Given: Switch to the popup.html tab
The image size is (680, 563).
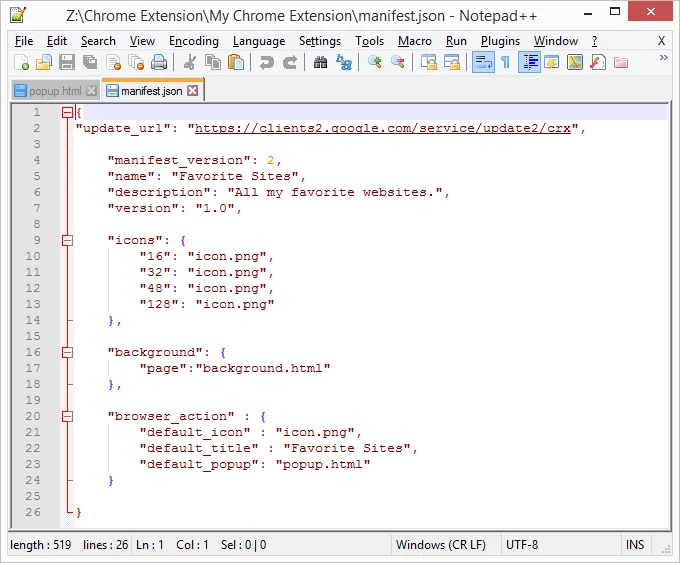Looking at the screenshot, I should point(55,91).
